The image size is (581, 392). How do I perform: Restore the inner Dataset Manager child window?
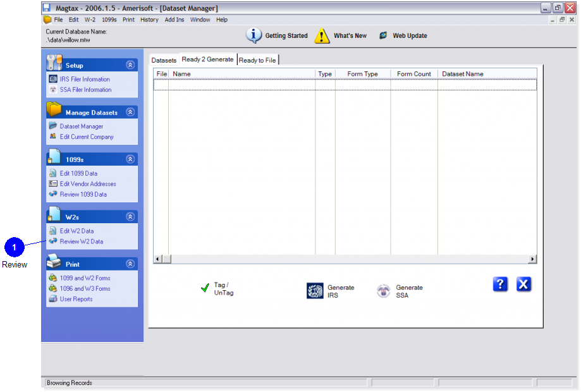(562, 20)
